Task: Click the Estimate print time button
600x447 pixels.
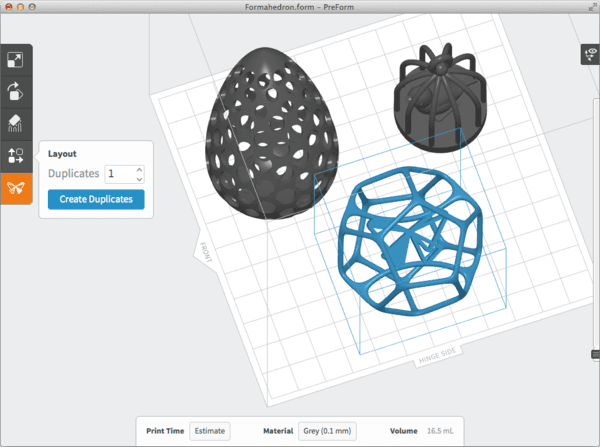Action: point(210,431)
